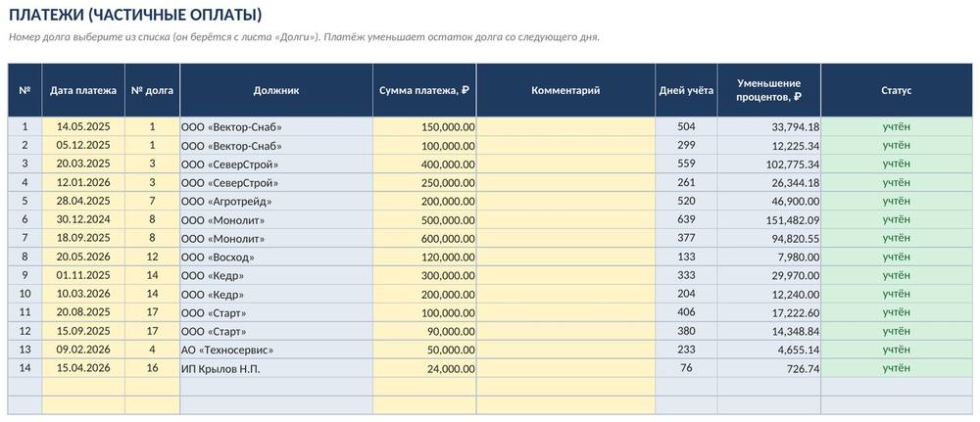Viewport: 980px width, 422px height.
Task: Select interest reduction value 46,900.00
Action: pyautogui.click(x=769, y=201)
